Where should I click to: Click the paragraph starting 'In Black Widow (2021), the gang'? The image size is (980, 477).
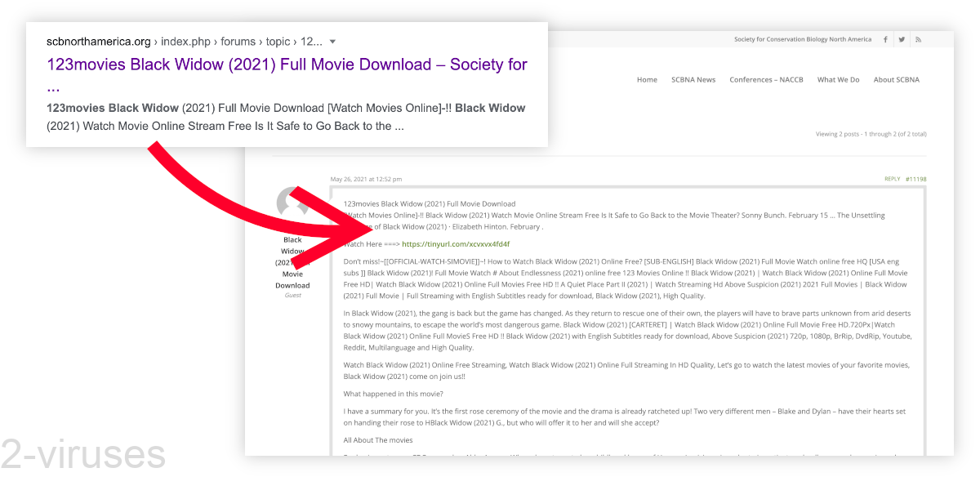point(626,330)
